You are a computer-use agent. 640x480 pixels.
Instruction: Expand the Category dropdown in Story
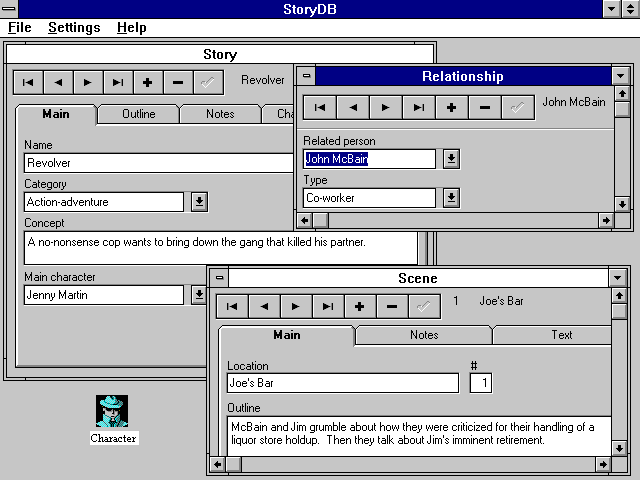(x=199, y=202)
